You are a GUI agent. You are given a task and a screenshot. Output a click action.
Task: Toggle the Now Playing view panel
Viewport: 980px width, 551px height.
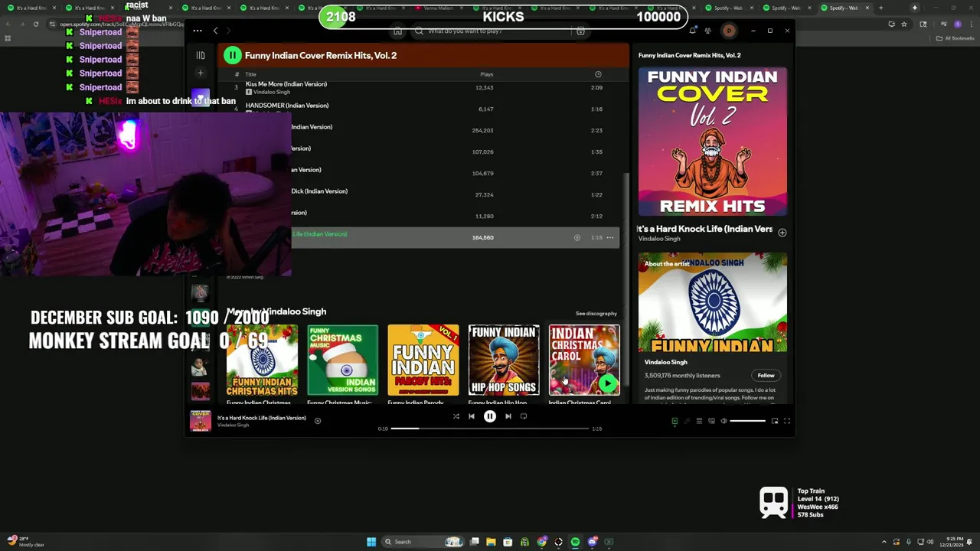pyautogui.click(x=675, y=421)
